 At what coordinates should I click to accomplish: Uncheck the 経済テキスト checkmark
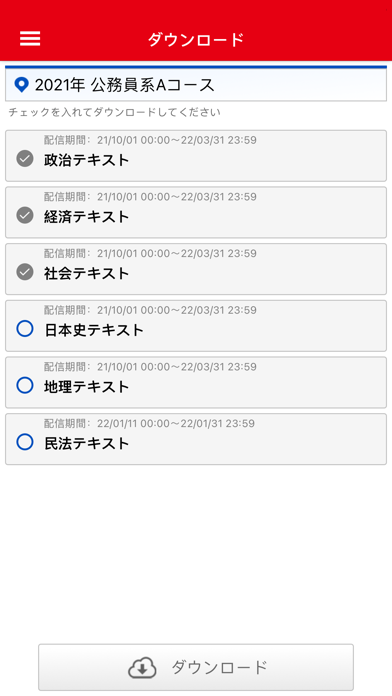click(x=25, y=215)
